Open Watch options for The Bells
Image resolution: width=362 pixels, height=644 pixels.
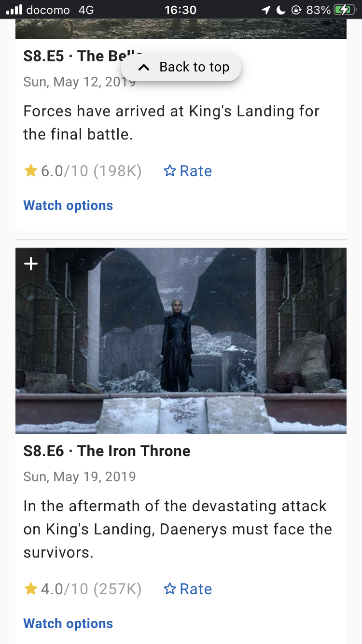(68, 206)
